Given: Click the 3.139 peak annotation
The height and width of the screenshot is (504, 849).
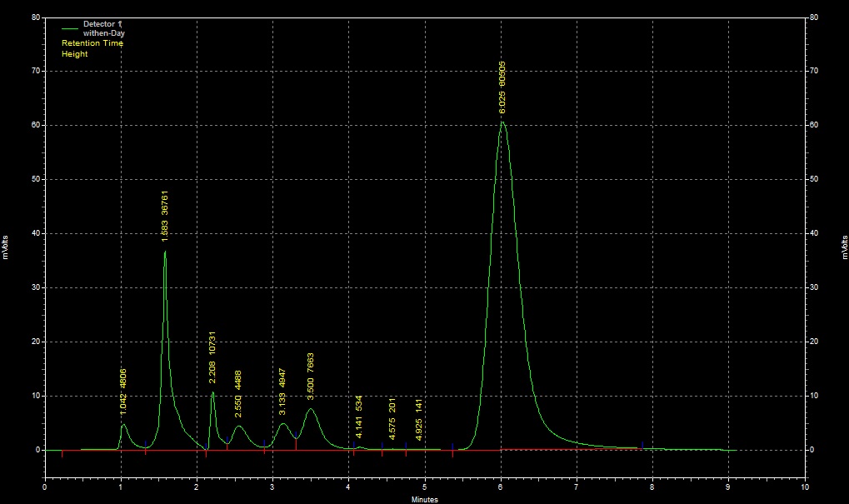Looking at the screenshot, I should coord(283,392).
